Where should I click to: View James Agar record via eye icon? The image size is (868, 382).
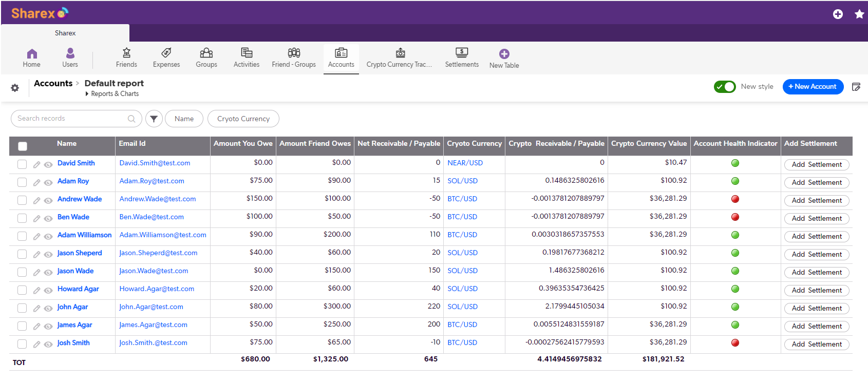click(x=48, y=327)
